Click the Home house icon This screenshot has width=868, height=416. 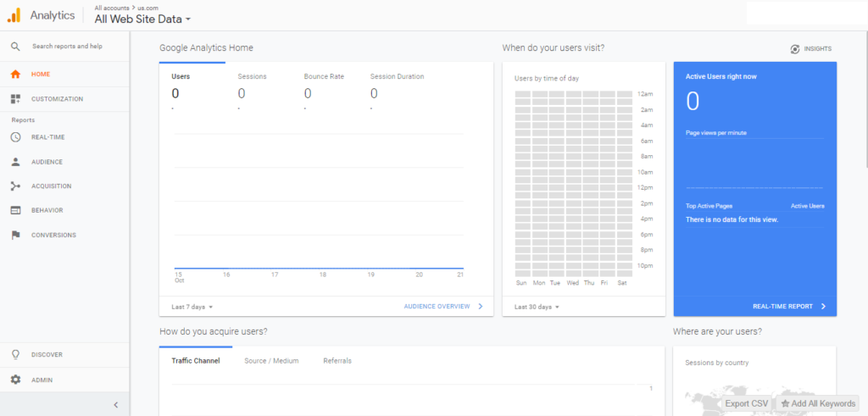pyautogui.click(x=15, y=74)
